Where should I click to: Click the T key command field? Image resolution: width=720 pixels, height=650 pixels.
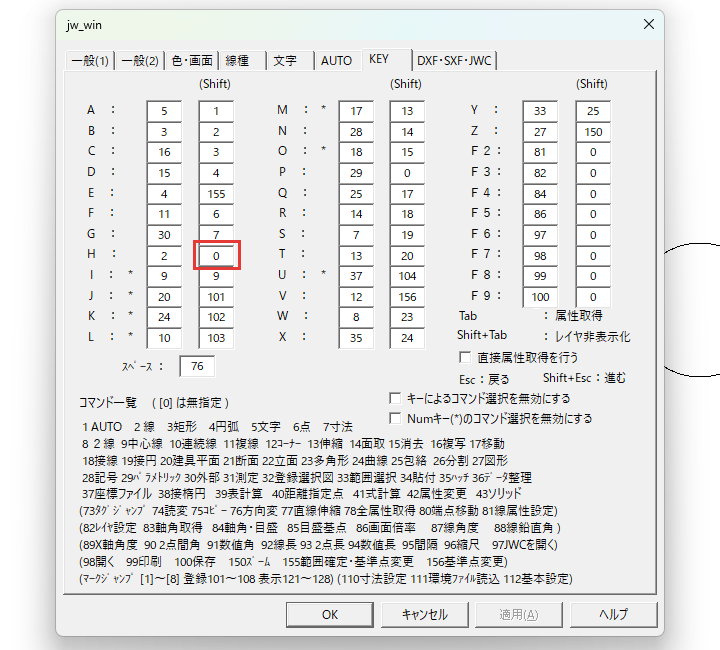pyautogui.click(x=356, y=256)
